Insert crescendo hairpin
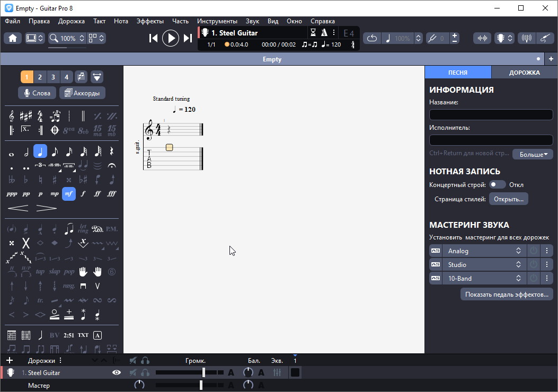Viewport: 558px width, 392px height. [x=18, y=208]
